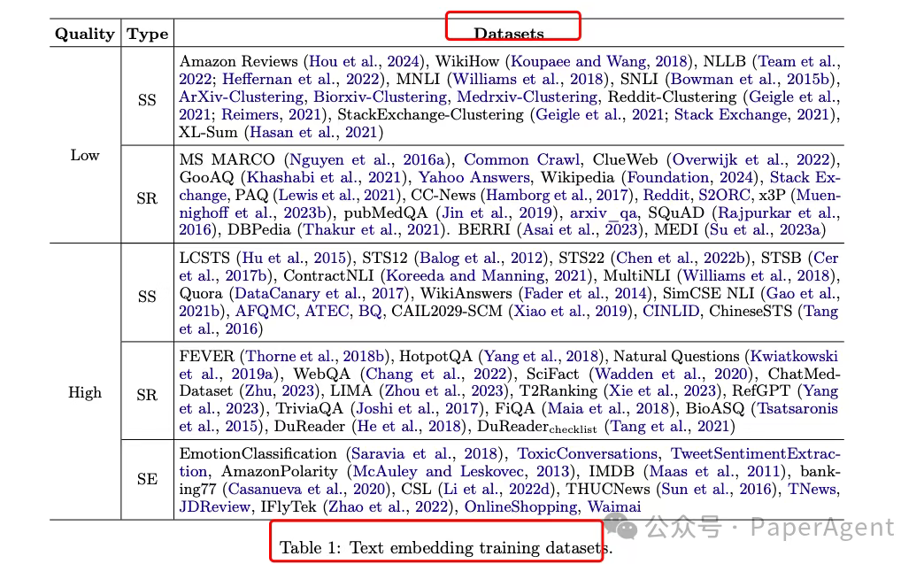Open the OnlineShopping dataset link
The height and width of the screenshot is (564, 924).
[521, 507]
